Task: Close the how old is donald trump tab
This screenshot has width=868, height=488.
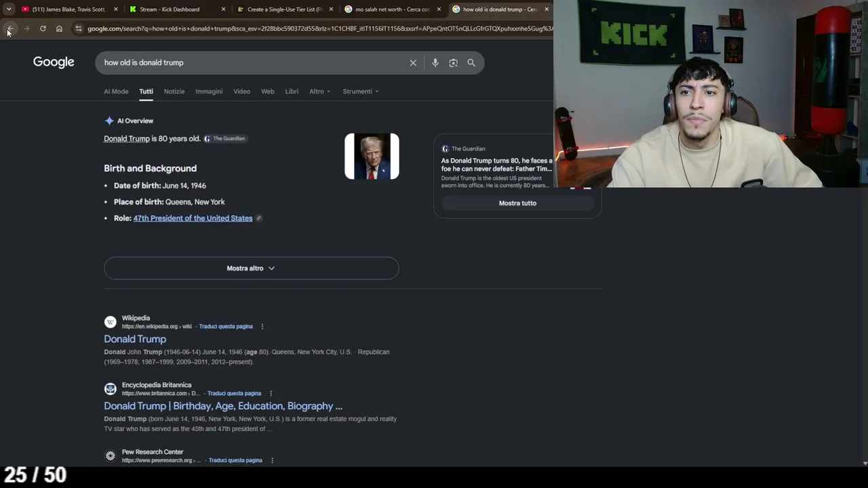Action: (x=547, y=9)
